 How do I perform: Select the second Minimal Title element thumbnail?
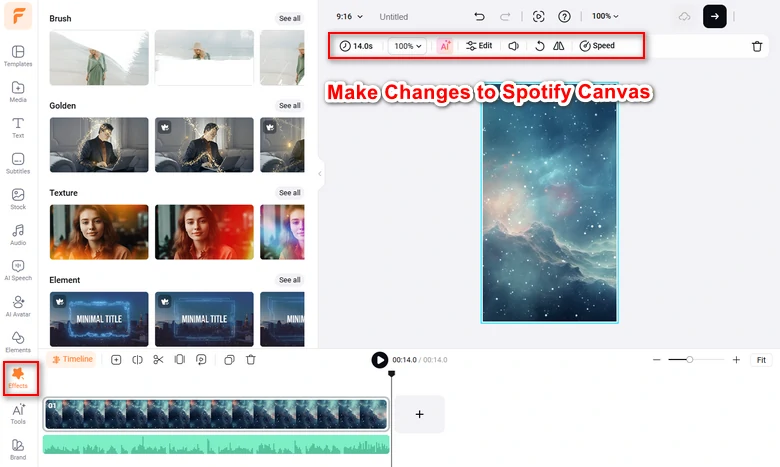(204, 319)
